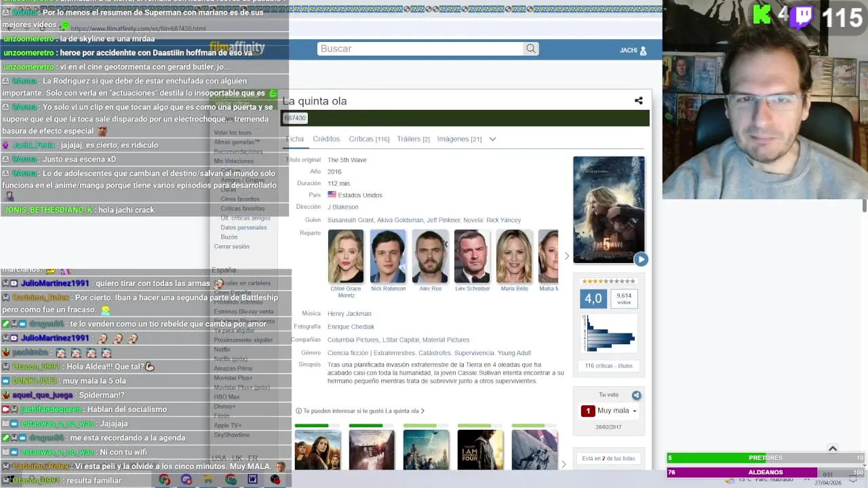Click the share icon beside La quinta ola title
This screenshot has width=868, height=488.
pos(638,101)
